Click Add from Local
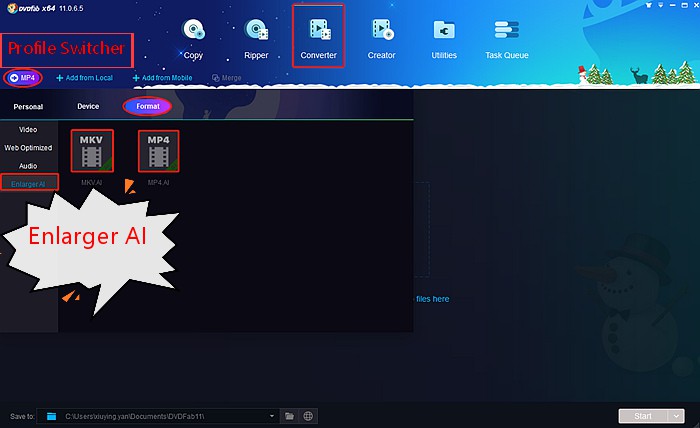Viewport: 700px width, 428px height. click(x=84, y=78)
